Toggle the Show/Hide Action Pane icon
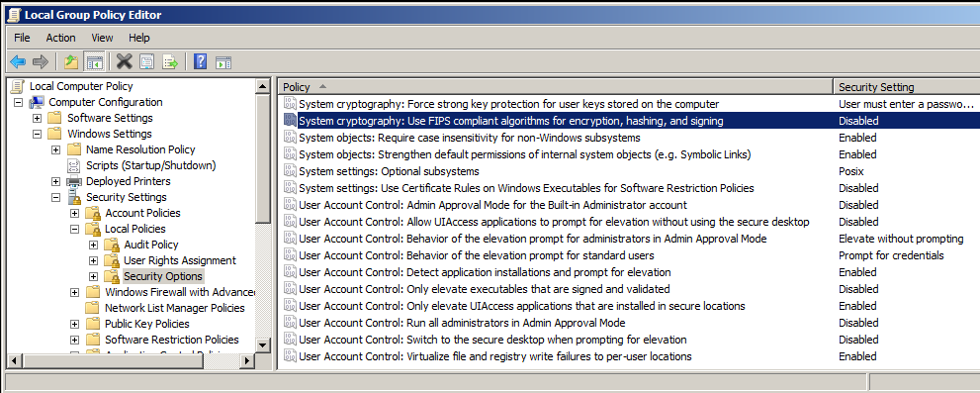Viewport: 980px width, 393px height. [223, 61]
